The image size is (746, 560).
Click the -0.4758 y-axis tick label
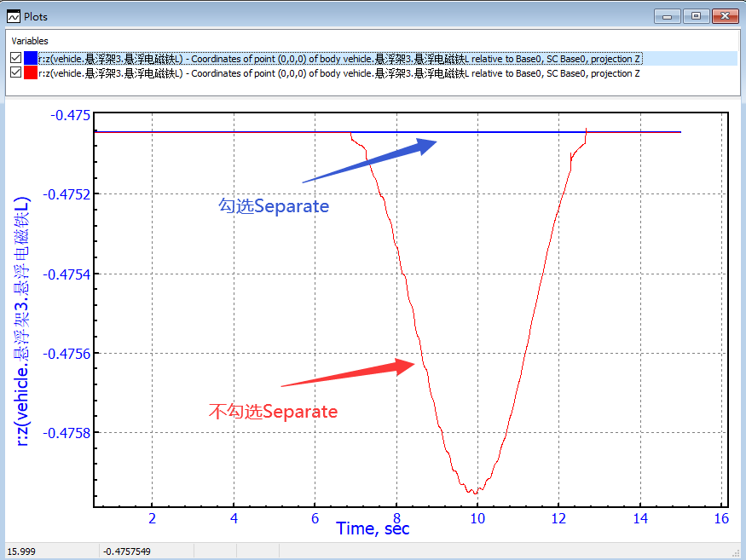[67, 434]
